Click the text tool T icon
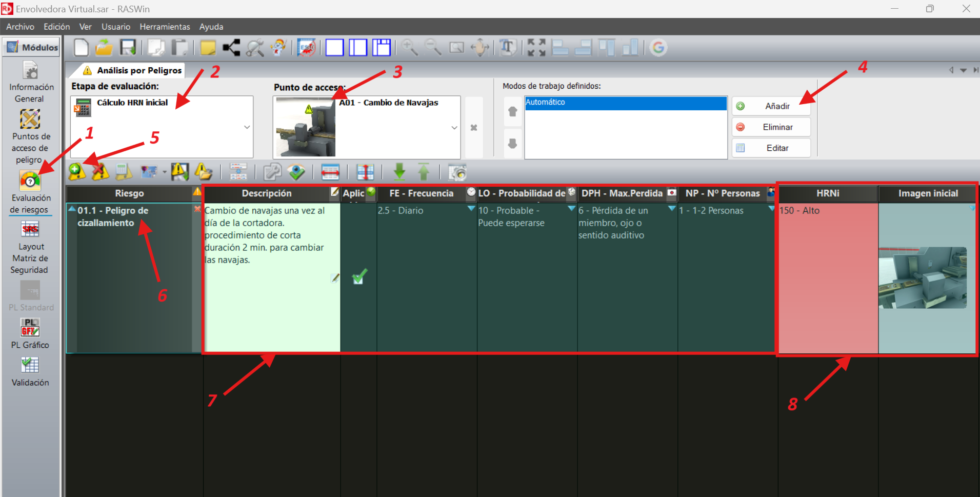980x497 pixels. [507, 48]
